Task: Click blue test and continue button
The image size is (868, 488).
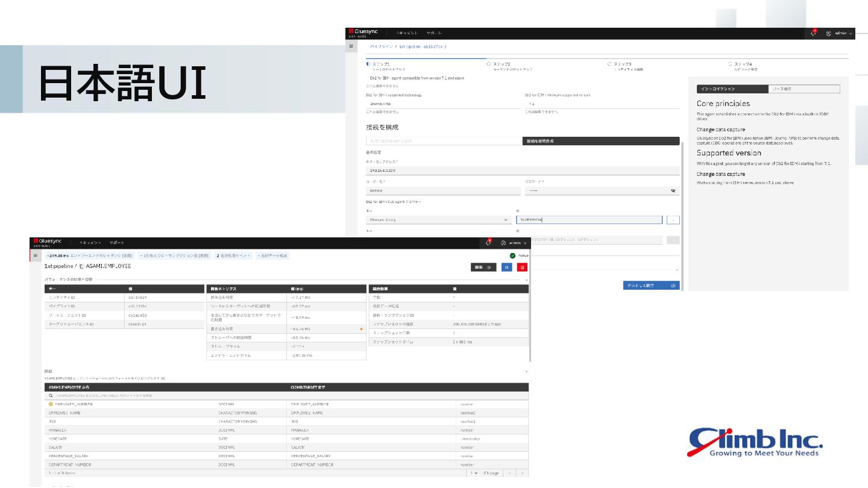Action: (x=651, y=285)
